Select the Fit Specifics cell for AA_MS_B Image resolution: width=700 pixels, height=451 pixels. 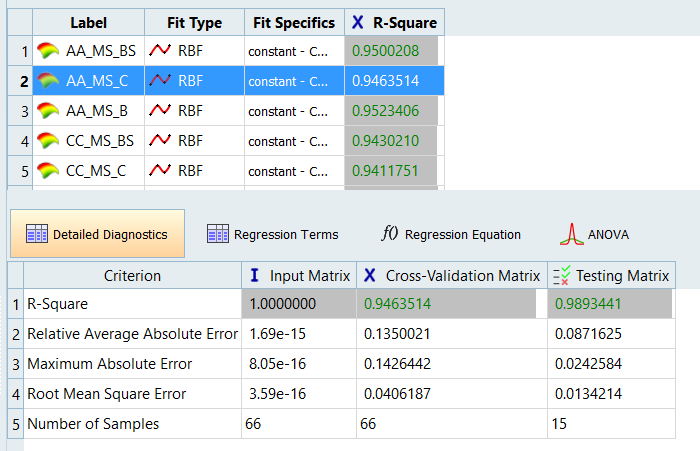point(293,111)
